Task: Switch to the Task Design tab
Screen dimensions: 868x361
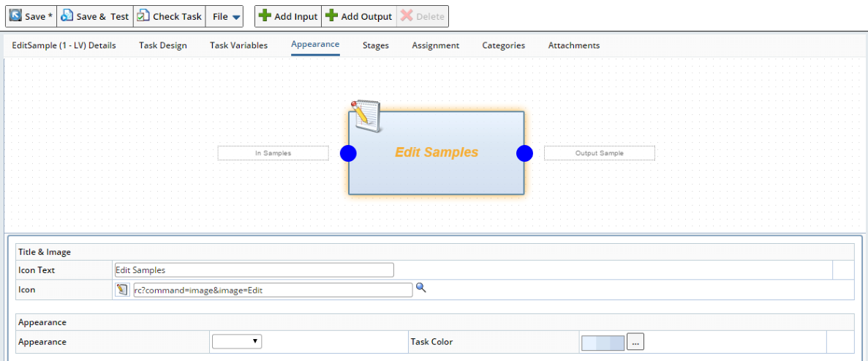Action: pos(163,45)
